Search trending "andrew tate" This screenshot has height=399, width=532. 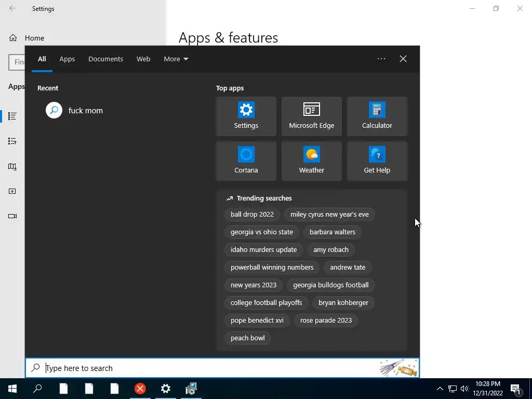click(x=348, y=268)
